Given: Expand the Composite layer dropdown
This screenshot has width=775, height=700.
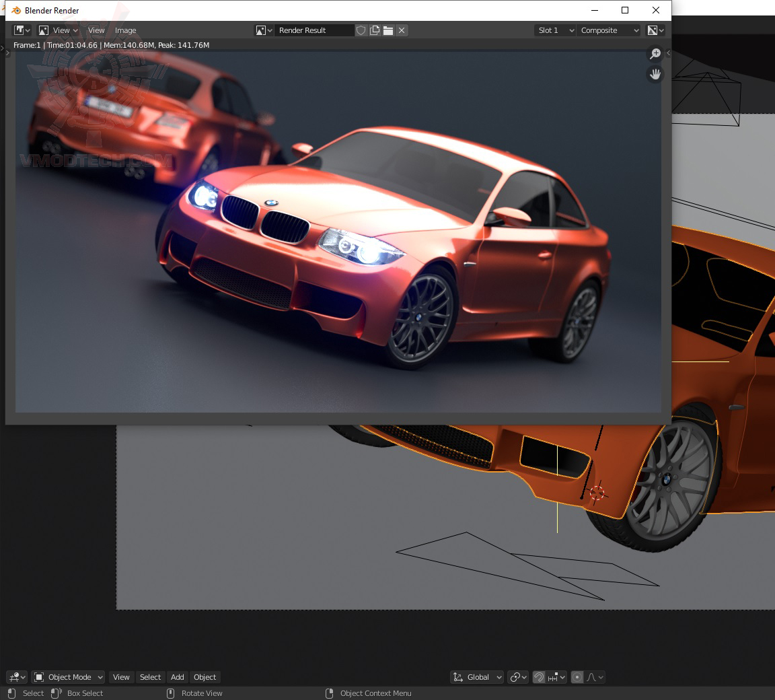Looking at the screenshot, I should coord(608,31).
